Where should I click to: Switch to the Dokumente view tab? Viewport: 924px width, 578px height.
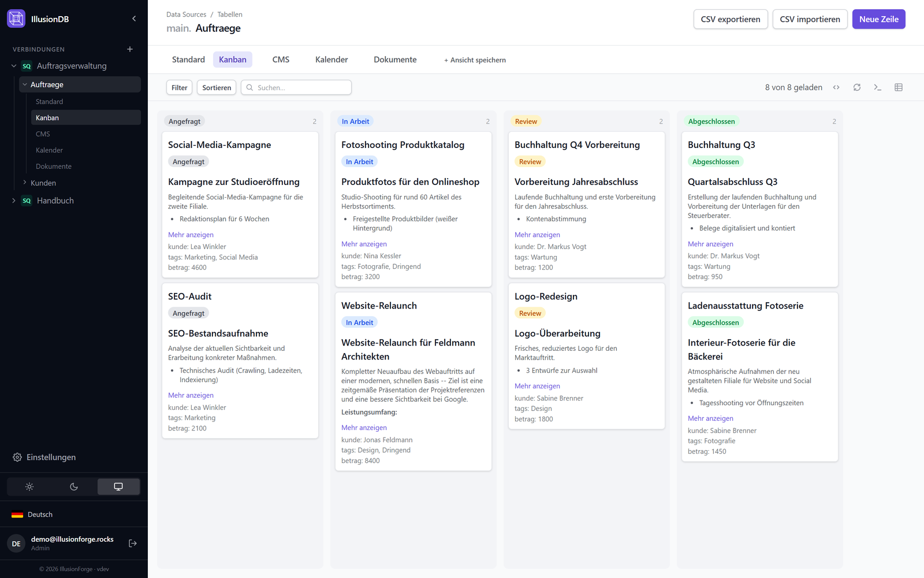pos(395,60)
